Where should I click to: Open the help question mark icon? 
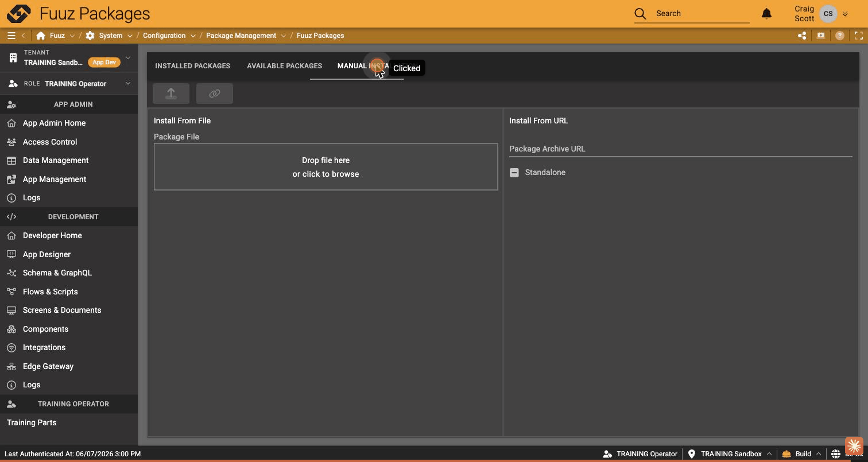click(840, 36)
